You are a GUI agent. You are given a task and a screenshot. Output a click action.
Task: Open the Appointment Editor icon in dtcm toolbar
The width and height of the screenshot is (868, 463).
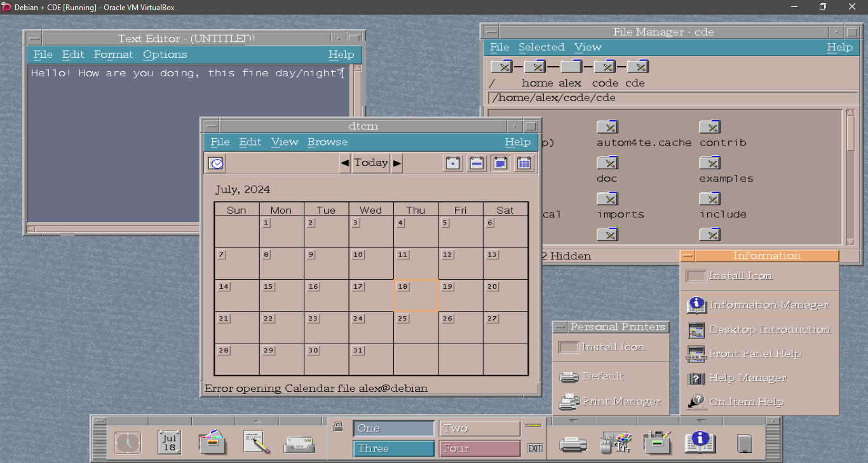click(216, 163)
